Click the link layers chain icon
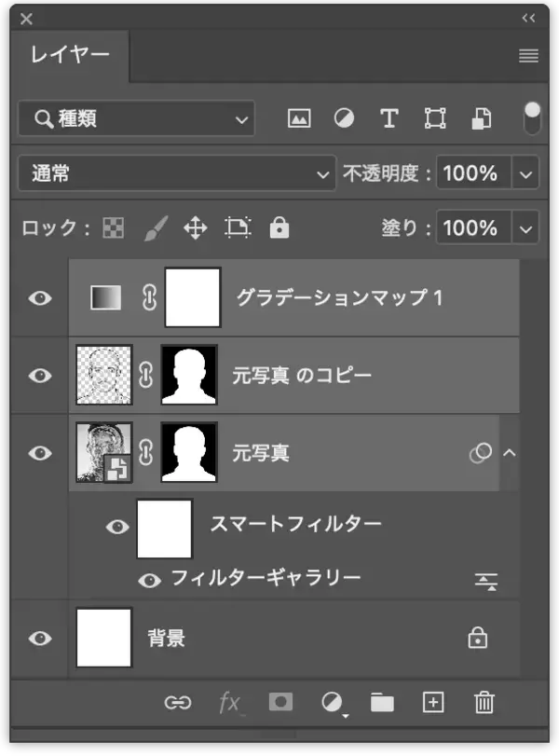The image size is (559, 756). coord(178,703)
